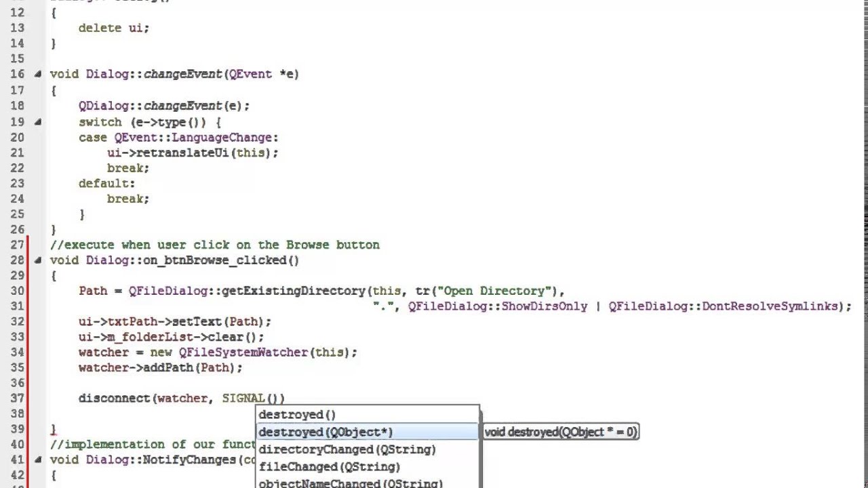
Task: Collapse the NotifyChanges fold arrow on line 41
Action: pos(37,460)
